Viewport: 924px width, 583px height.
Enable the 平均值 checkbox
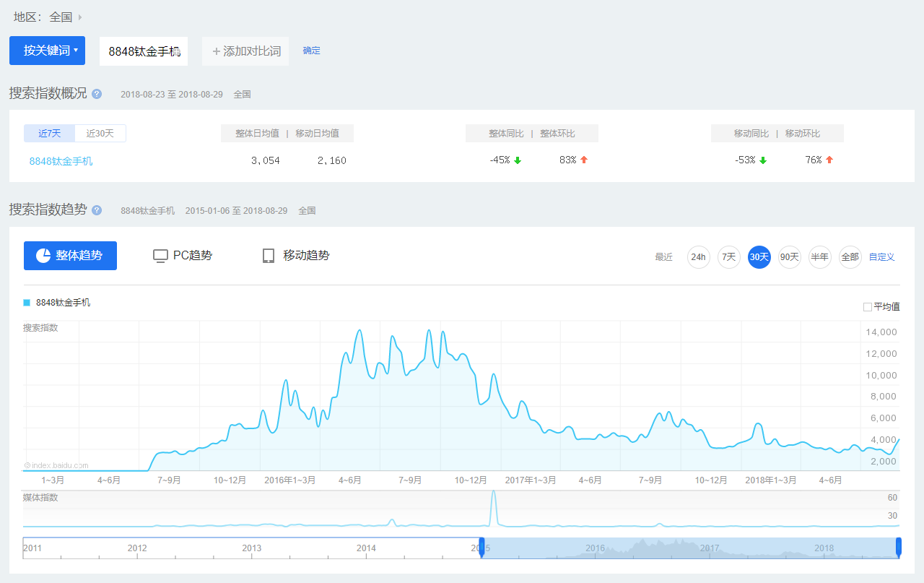click(x=867, y=306)
